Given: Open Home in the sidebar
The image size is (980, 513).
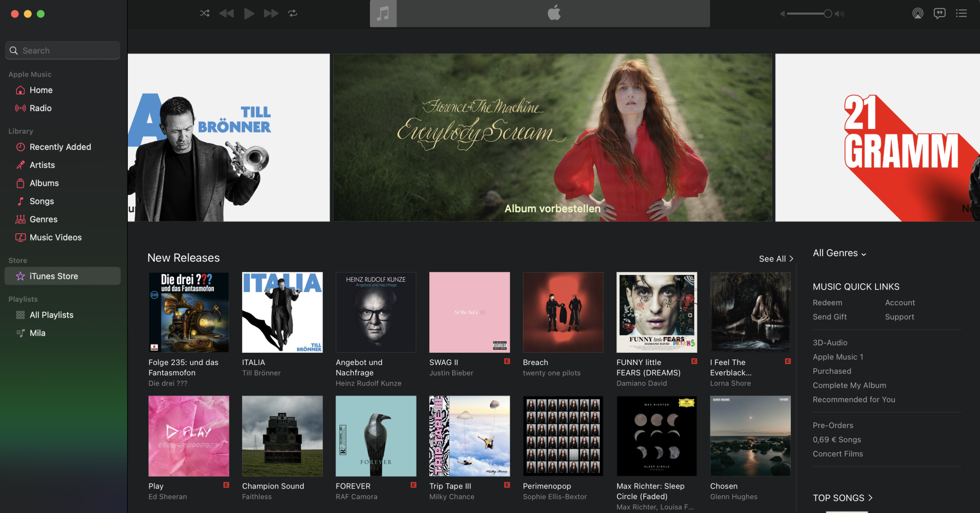Looking at the screenshot, I should (x=63, y=90).
